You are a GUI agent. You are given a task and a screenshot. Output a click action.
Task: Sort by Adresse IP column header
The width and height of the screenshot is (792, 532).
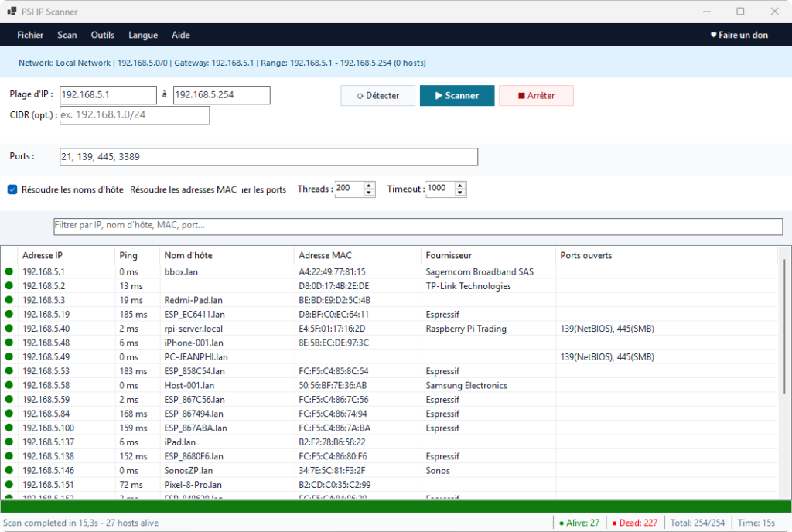tap(67, 255)
